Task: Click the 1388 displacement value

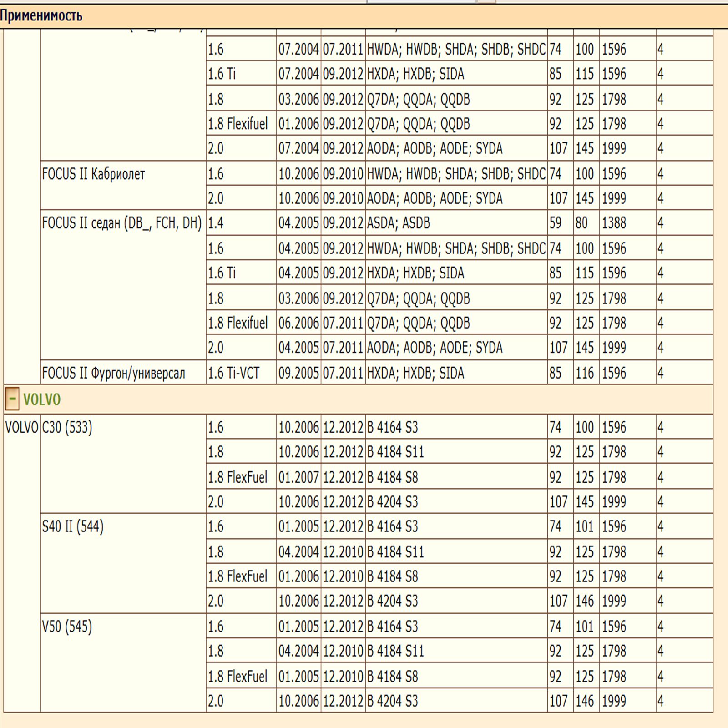Action: 614,223
